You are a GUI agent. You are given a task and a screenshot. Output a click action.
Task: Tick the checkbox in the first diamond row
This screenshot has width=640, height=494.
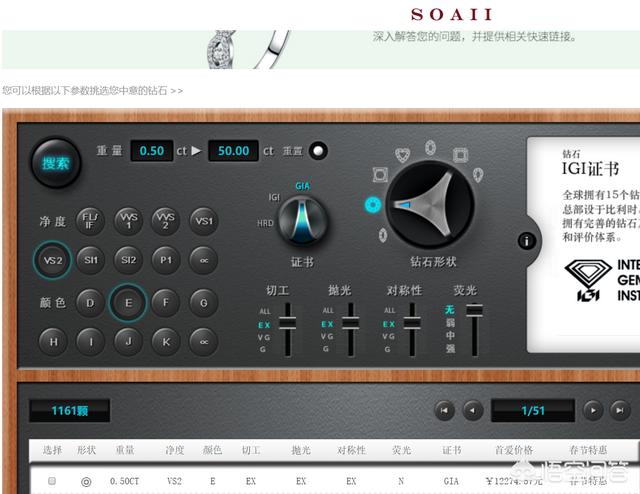[x=52, y=481]
